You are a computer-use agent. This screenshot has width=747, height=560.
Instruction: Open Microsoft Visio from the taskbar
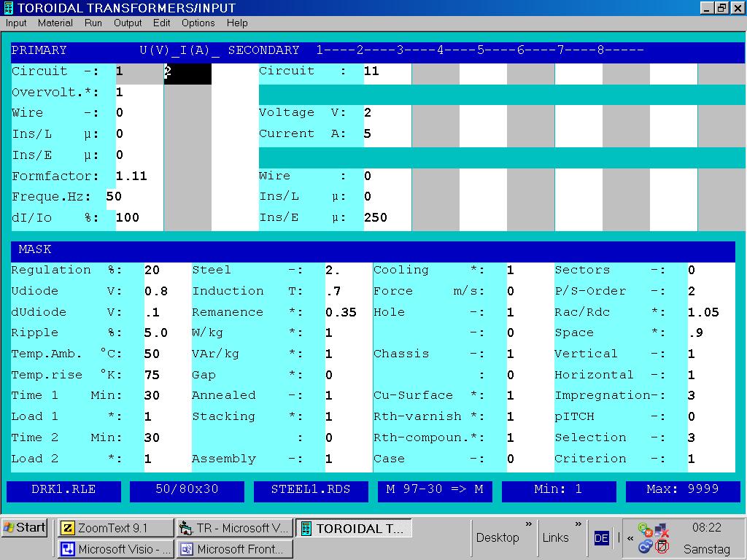(116, 549)
